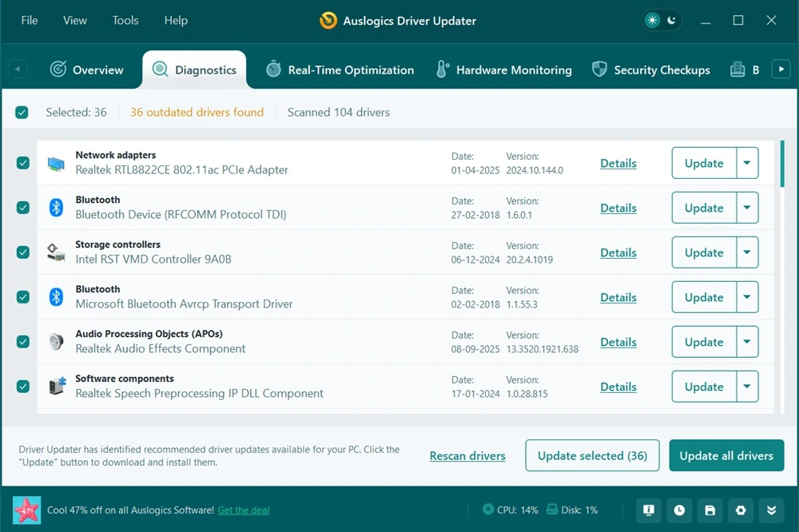Image resolution: width=799 pixels, height=532 pixels.
Task: Click the Get the deal link
Action: coord(244,510)
